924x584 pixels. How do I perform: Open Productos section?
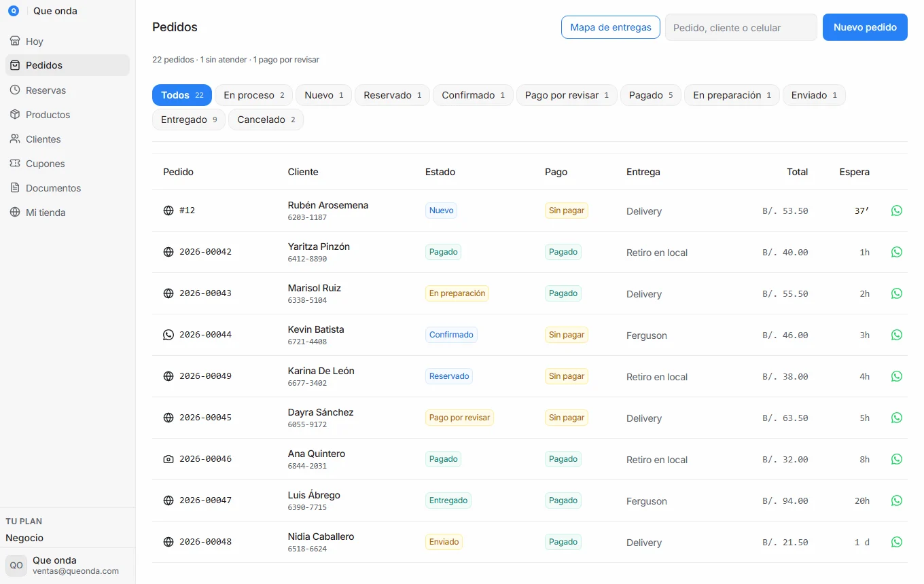[67, 115]
